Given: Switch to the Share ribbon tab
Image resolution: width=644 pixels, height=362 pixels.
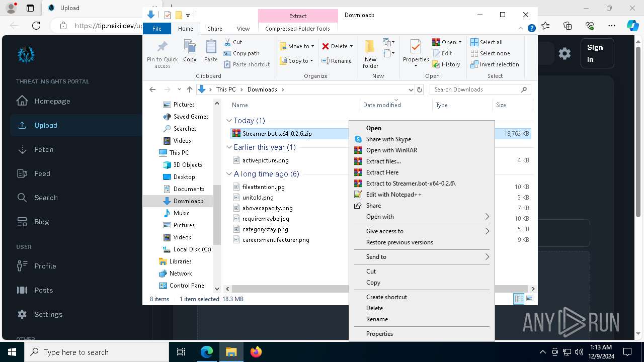Looking at the screenshot, I should tap(215, 29).
